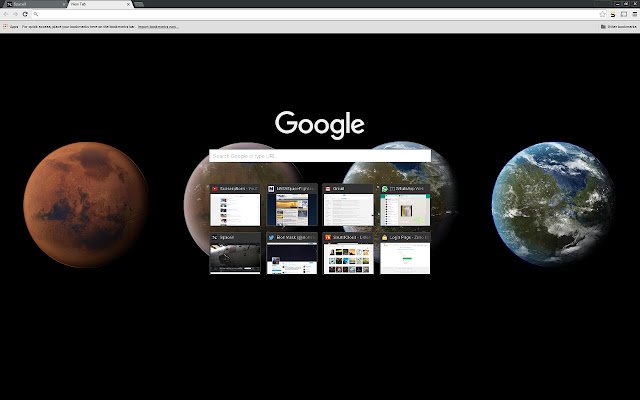Click the NASASpaceflight tile favicon

[x=271, y=189]
